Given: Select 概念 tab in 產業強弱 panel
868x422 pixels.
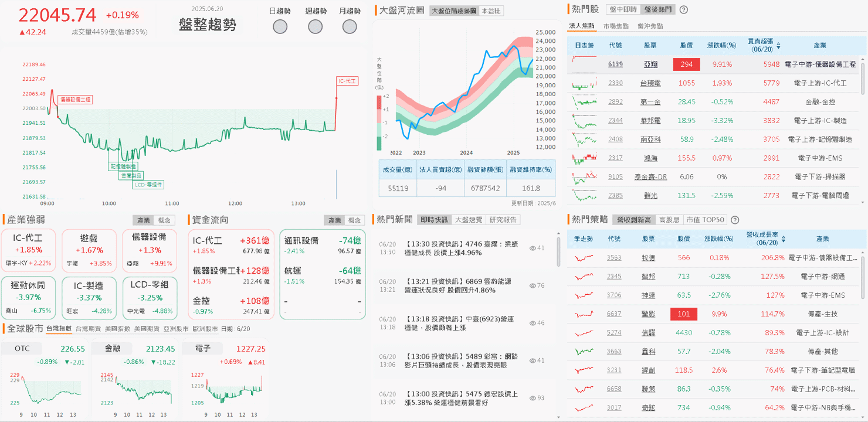Looking at the screenshot, I should pyautogui.click(x=164, y=220).
